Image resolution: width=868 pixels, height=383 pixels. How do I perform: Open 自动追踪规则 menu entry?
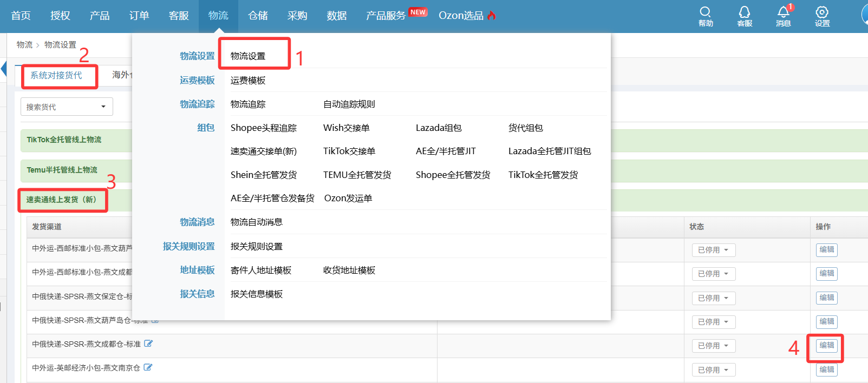coord(349,104)
